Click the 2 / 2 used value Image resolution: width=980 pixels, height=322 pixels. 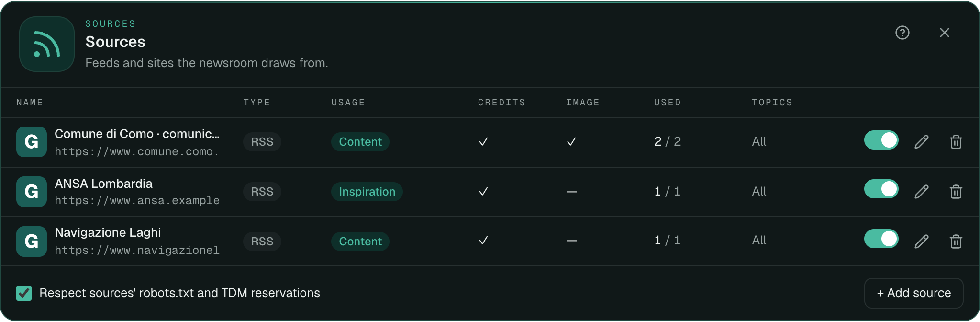[x=668, y=141]
